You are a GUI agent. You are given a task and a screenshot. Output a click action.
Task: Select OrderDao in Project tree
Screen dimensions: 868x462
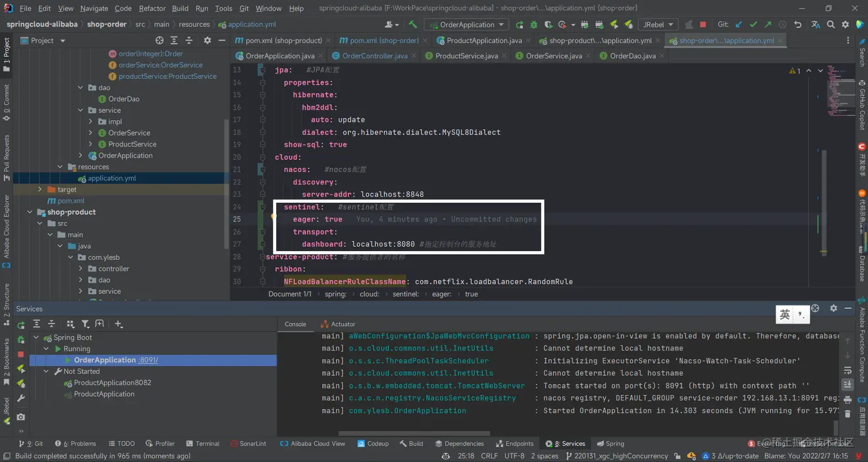pos(123,99)
